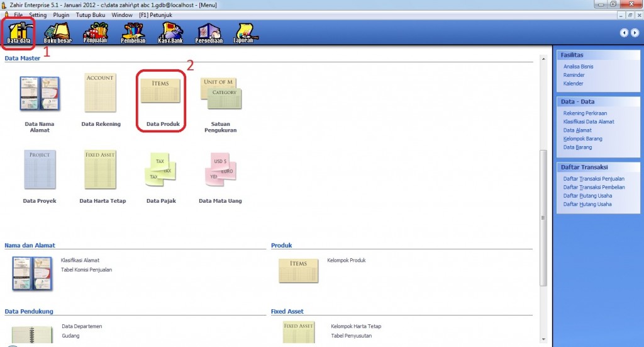Click the main panel vertical scrollbar
Image resolution: width=644 pixels, height=347 pixels.
click(x=543, y=218)
